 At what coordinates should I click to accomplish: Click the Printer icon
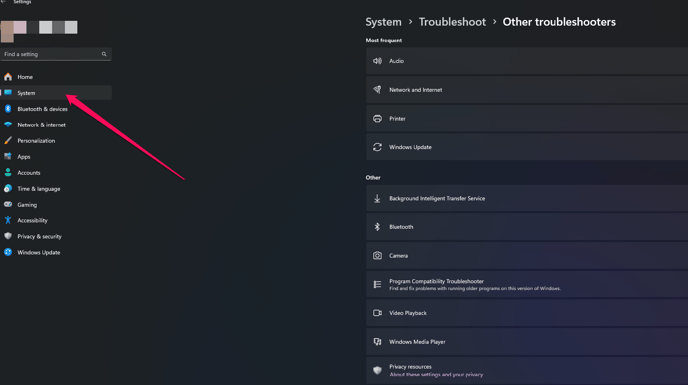[377, 119]
